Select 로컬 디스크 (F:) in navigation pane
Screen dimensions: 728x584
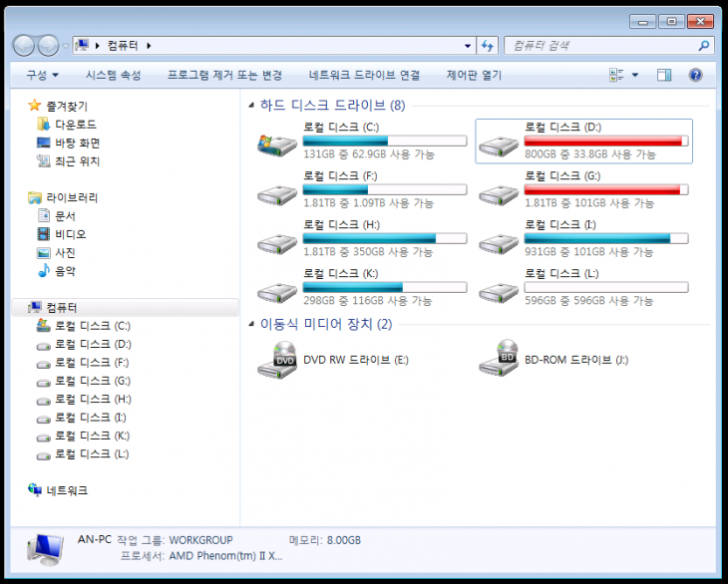[x=92, y=363]
